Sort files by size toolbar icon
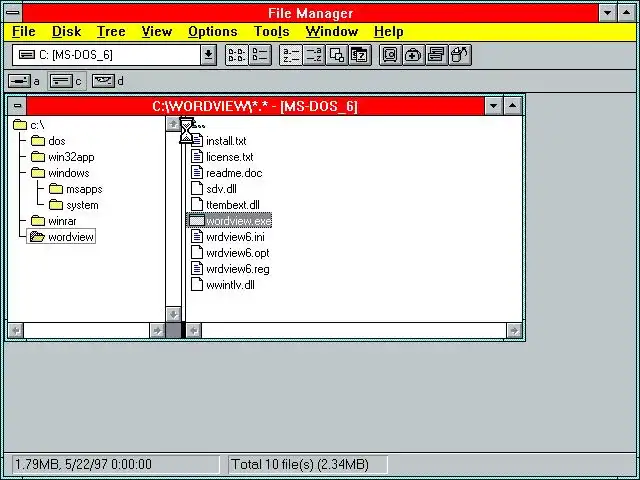640x480 pixels. coord(337,55)
